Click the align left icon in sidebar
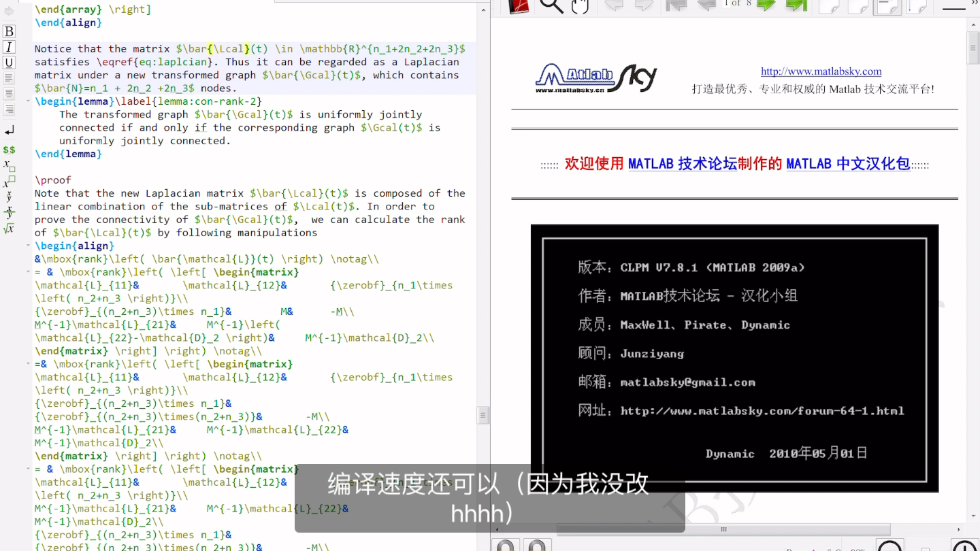 [9, 78]
